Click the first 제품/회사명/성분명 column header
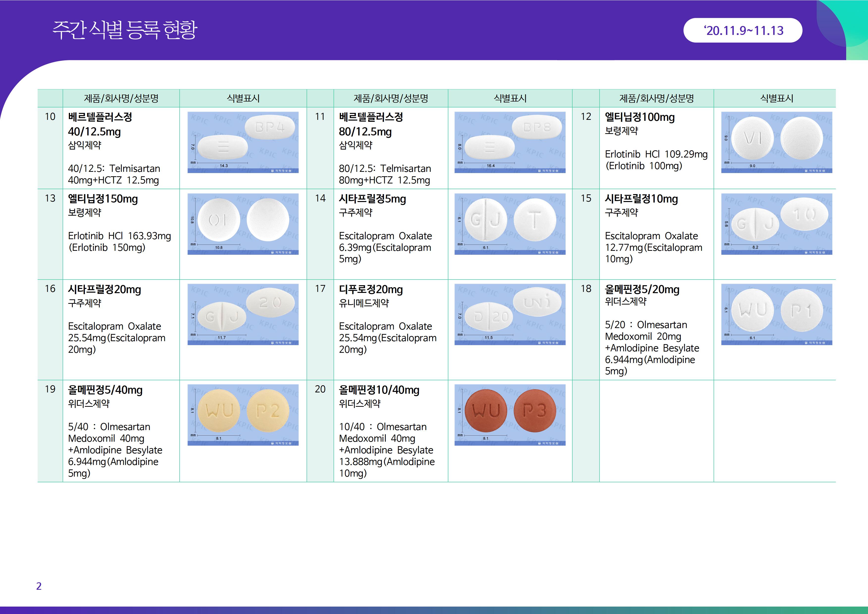Screen dimensions: 868x614 (x=121, y=98)
